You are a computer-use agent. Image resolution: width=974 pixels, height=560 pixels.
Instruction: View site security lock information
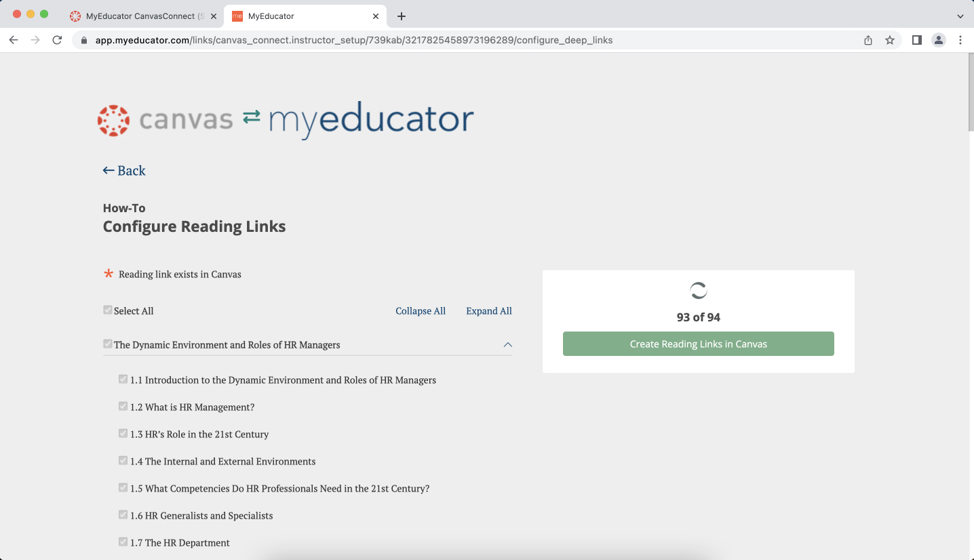click(84, 40)
